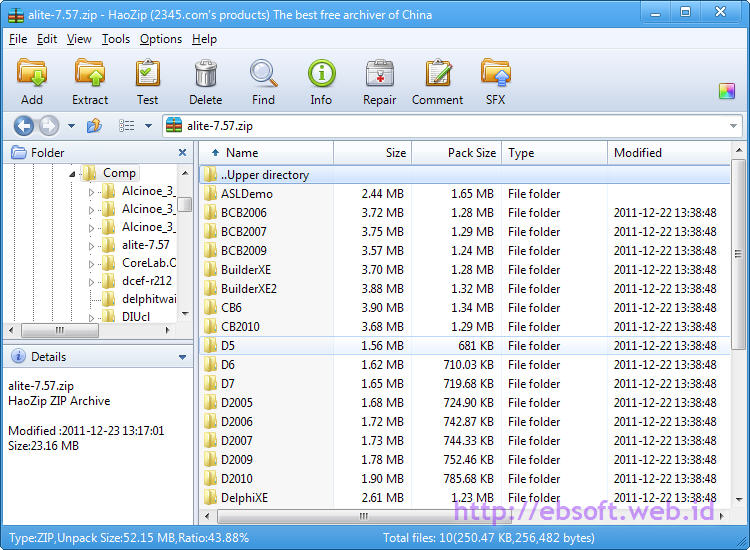Go up one folder level icon
750x550 pixels.
[94, 126]
